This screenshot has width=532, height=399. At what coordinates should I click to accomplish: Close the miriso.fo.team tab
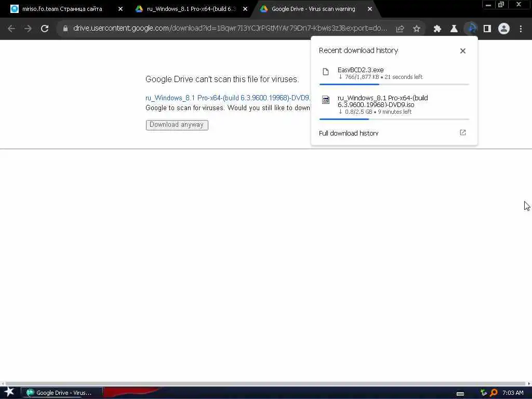[x=121, y=9]
